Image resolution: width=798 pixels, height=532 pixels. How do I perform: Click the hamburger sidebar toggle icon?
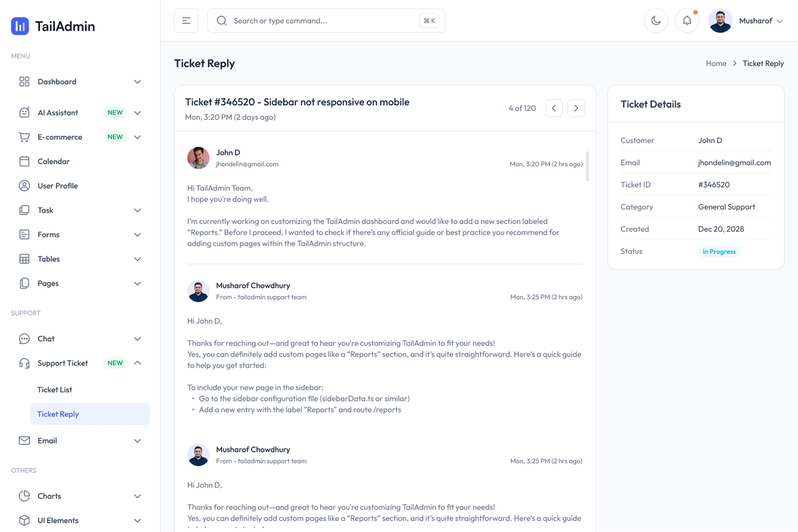[186, 21]
